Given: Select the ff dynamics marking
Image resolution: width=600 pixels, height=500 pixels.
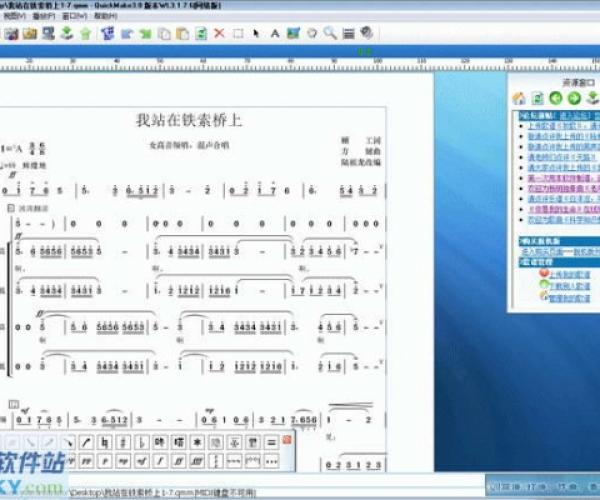Looking at the screenshot, I should 179,461.
